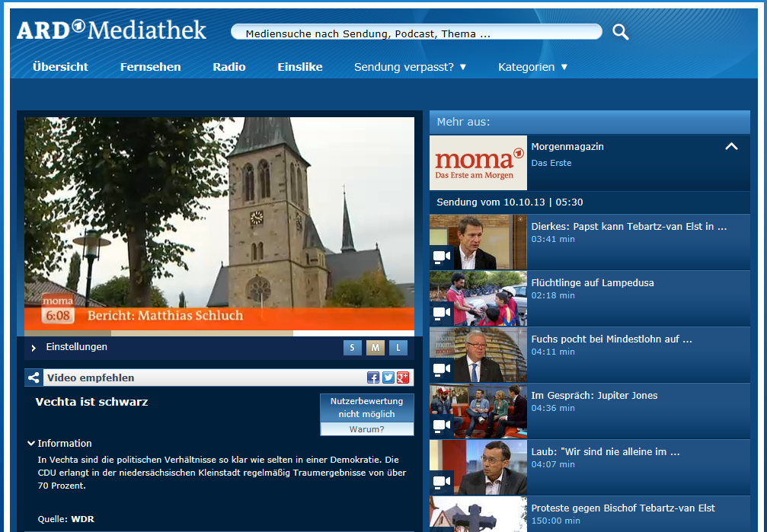Click the magnifying glass search icon
This screenshot has height=532, width=767.
tap(620, 32)
